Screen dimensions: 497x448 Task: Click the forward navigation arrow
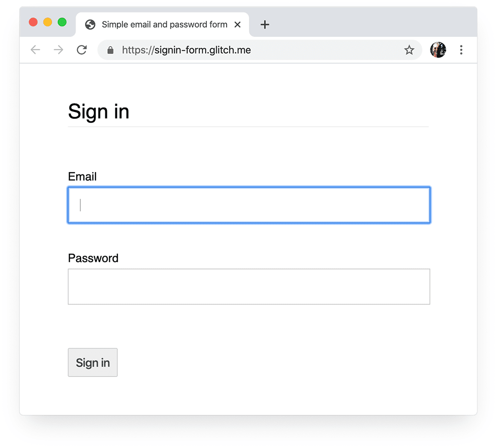(58, 50)
